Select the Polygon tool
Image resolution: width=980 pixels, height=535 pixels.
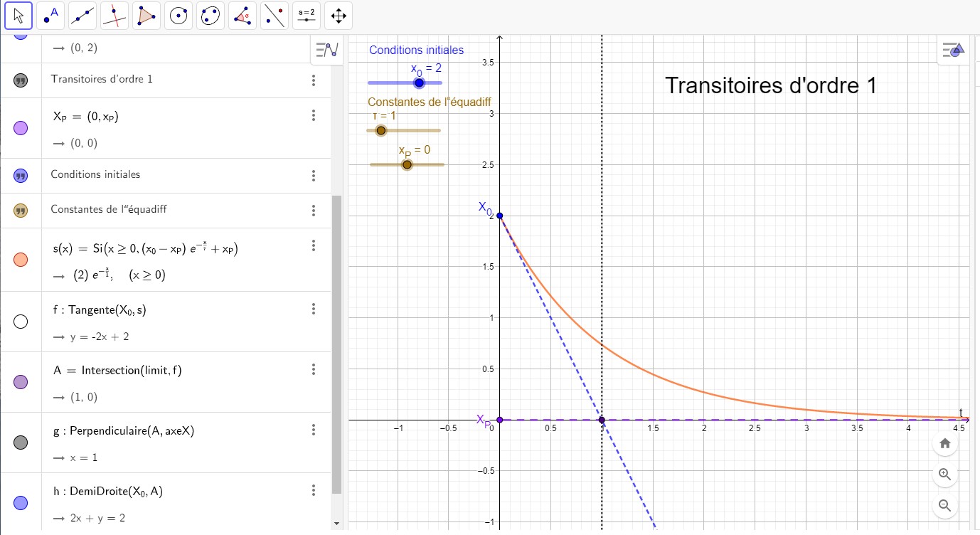tap(146, 15)
